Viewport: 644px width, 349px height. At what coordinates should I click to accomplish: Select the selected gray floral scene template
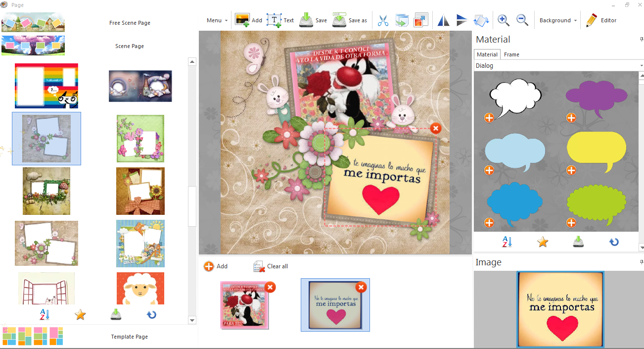[46, 139]
